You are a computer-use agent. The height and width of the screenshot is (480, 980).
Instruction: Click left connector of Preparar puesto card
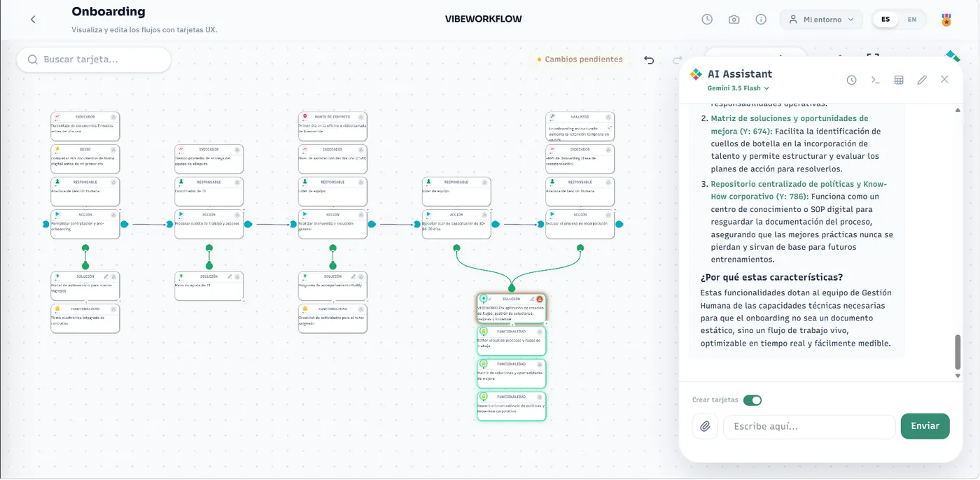169,224
